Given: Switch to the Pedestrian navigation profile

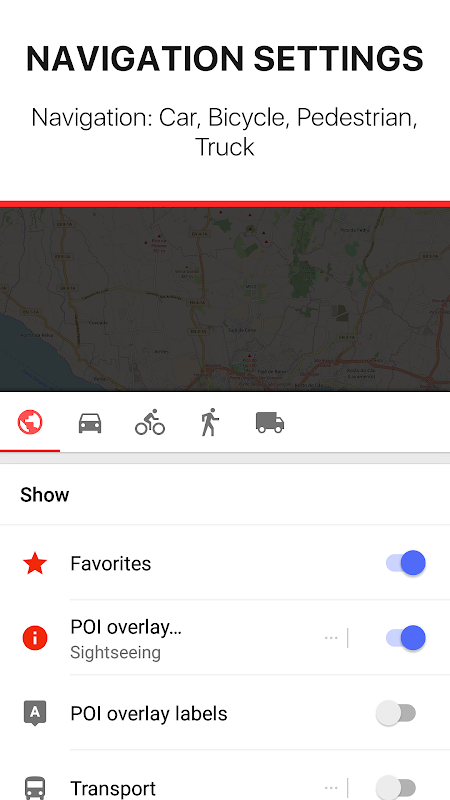Looking at the screenshot, I should 209,422.
